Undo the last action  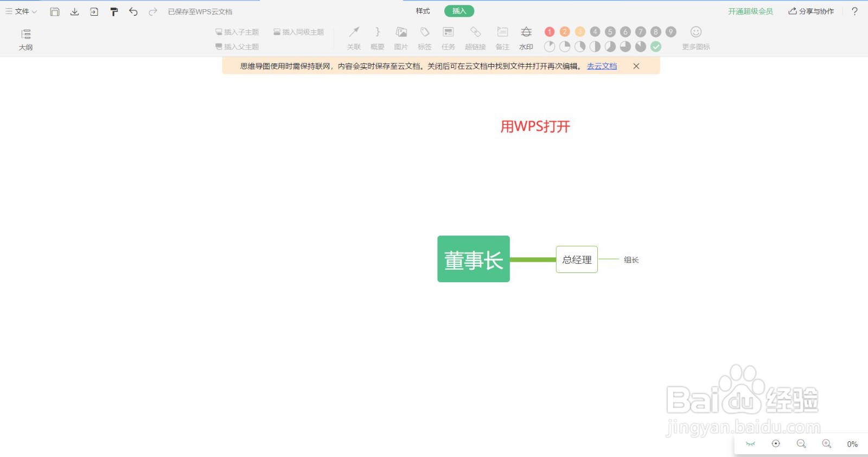[x=133, y=11]
